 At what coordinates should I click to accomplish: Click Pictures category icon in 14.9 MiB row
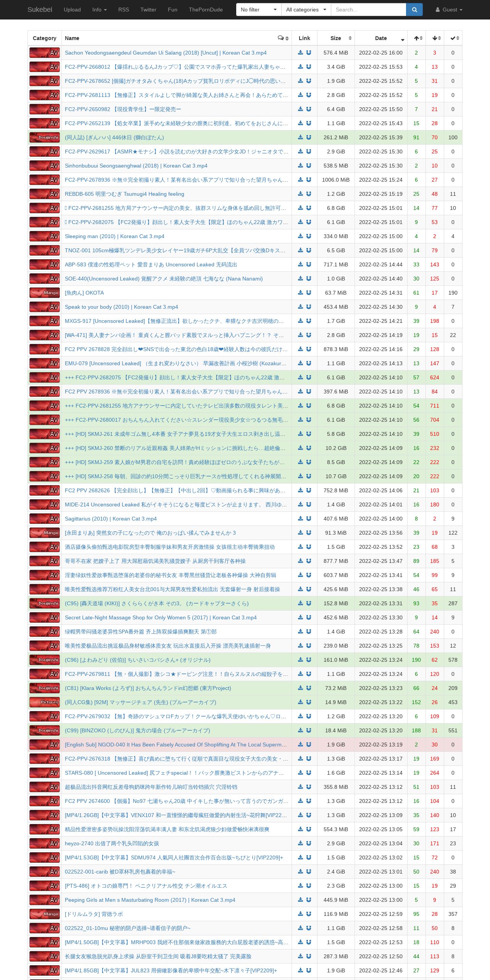click(x=45, y=702)
